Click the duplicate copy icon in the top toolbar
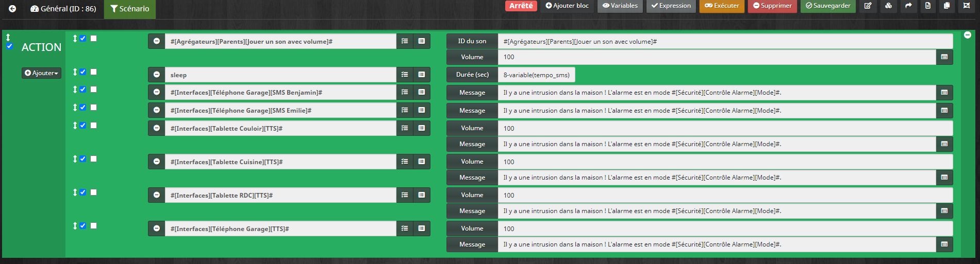Screen dimensions: 980x264 [947, 6]
